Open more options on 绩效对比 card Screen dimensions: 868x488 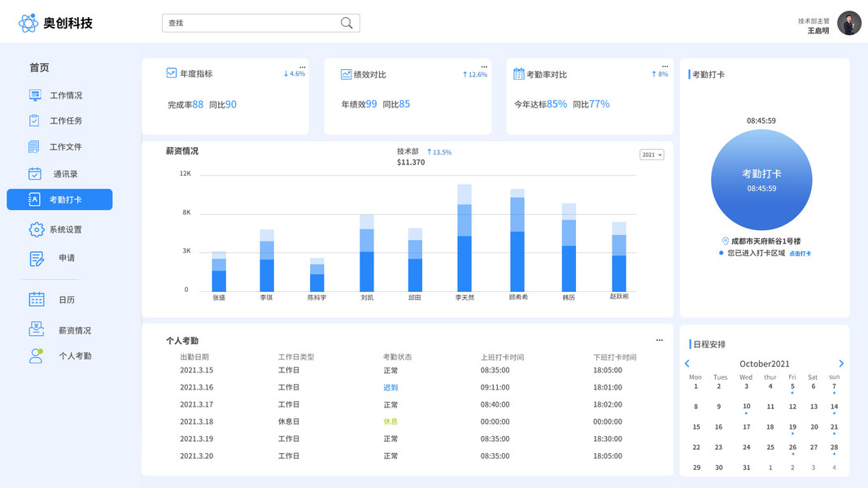pos(484,67)
